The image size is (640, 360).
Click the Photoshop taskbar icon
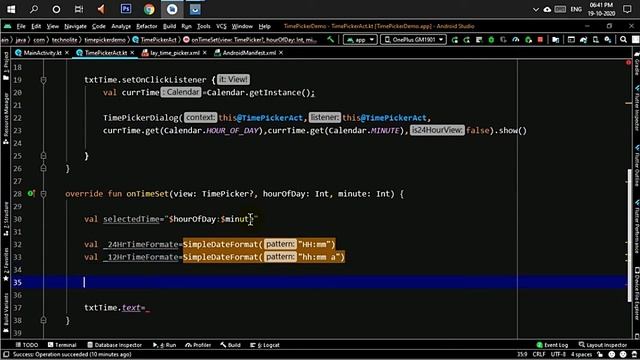(126, 9)
